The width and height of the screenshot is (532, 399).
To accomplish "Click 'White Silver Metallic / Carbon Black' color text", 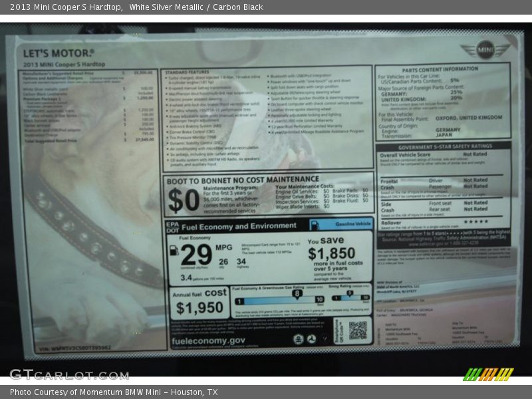I will (x=196, y=7).
